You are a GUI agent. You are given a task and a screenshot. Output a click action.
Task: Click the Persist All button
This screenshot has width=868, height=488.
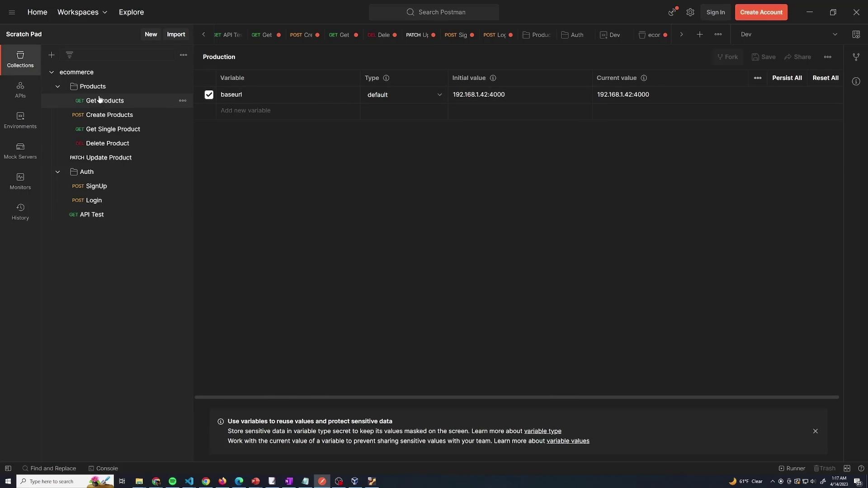coord(787,78)
